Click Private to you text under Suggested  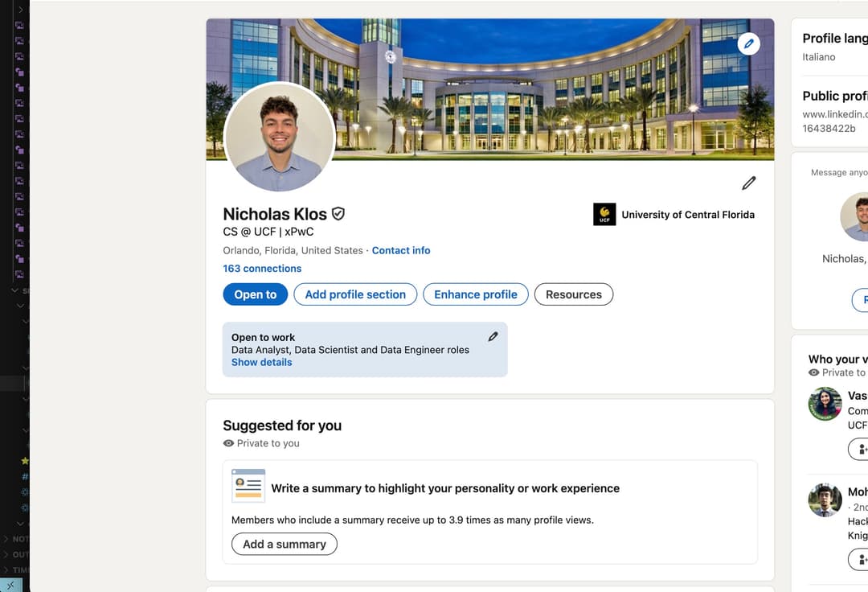[268, 443]
